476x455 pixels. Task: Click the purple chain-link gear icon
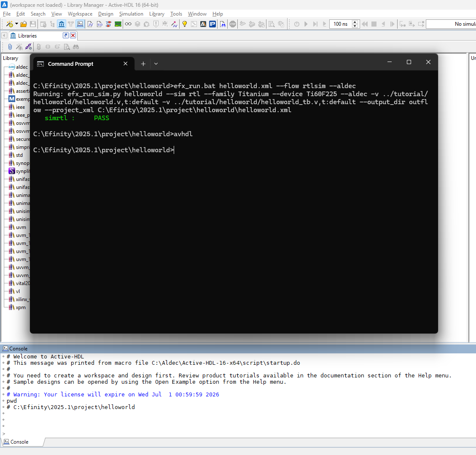click(29, 47)
